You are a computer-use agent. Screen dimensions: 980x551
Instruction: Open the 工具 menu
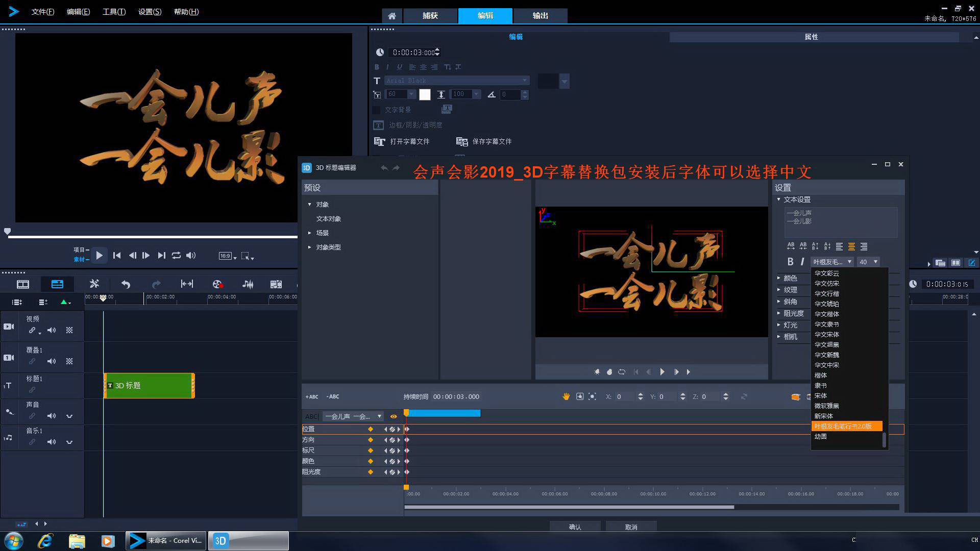point(114,12)
